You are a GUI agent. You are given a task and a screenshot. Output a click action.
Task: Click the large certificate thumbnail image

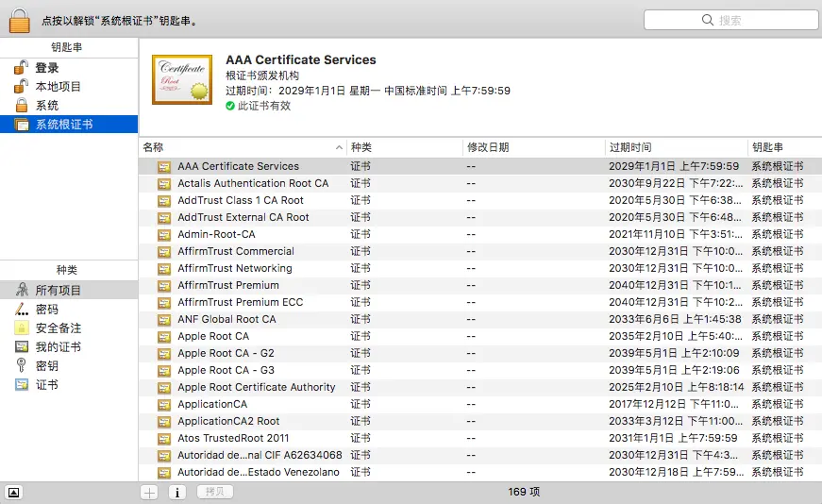coord(182,79)
